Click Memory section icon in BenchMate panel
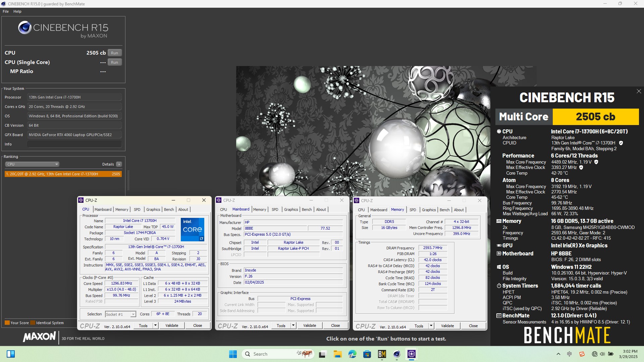This screenshot has height=362, width=644. (499, 221)
